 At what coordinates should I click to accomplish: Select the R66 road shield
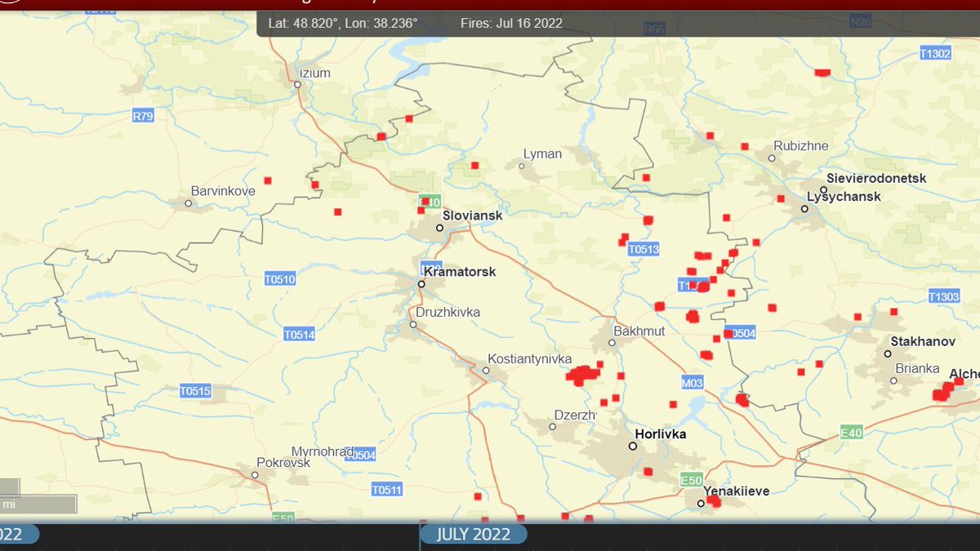tap(655, 29)
